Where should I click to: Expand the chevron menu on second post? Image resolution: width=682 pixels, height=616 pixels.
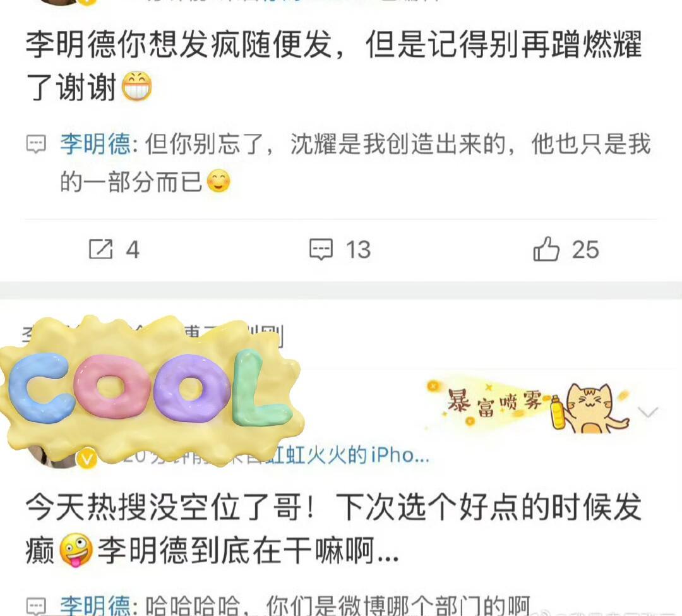pyautogui.click(x=648, y=411)
